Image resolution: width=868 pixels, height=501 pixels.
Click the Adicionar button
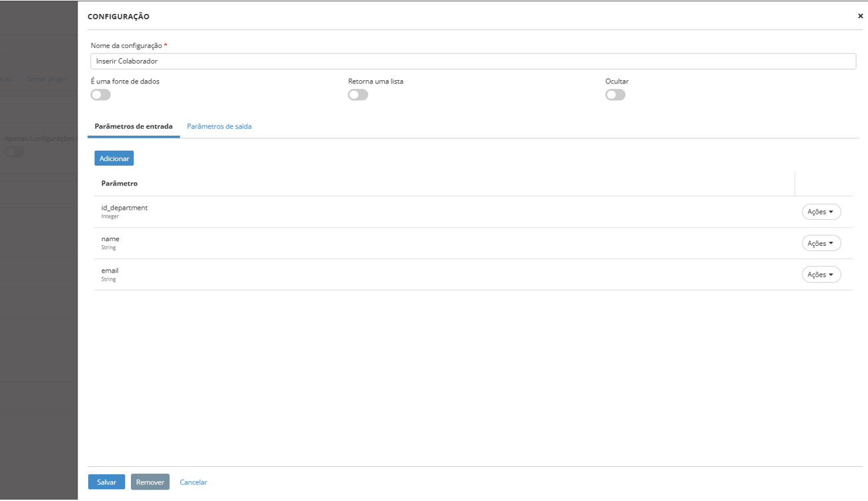pyautogui.click(x=114, y=158)
